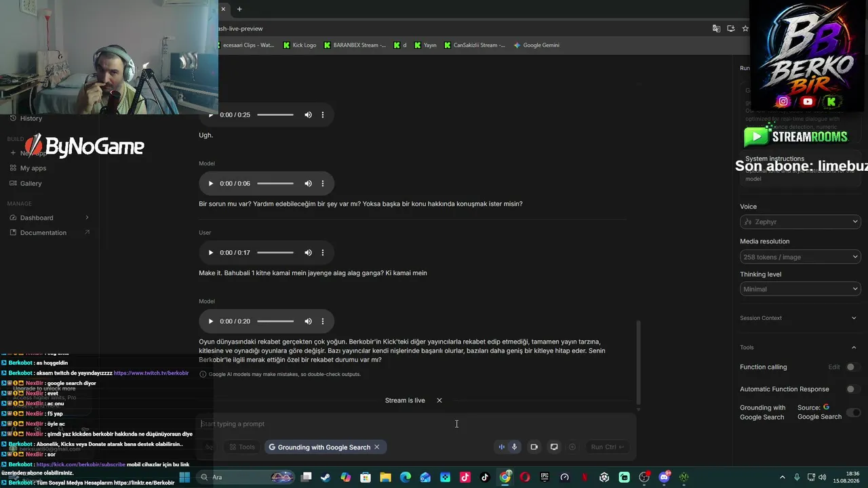Expand the Dashboard chevron arrow

[x=87, y=218]
